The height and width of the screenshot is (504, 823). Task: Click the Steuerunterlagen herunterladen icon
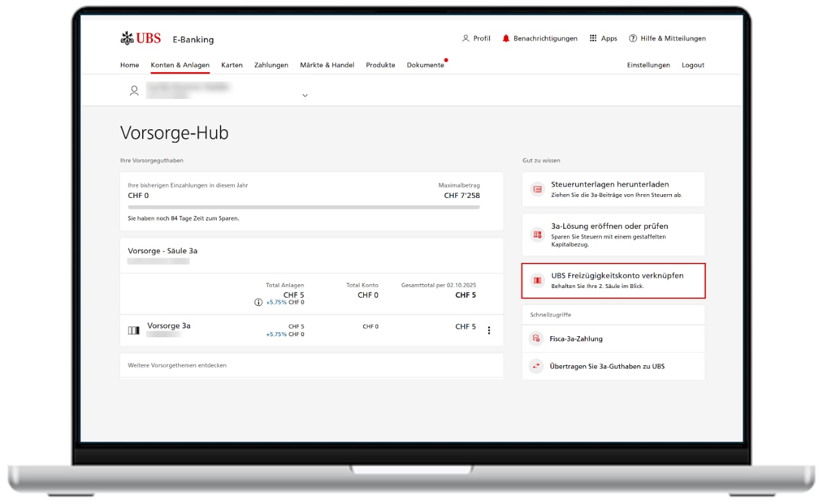pyautogui.click(x=537, y=190)
